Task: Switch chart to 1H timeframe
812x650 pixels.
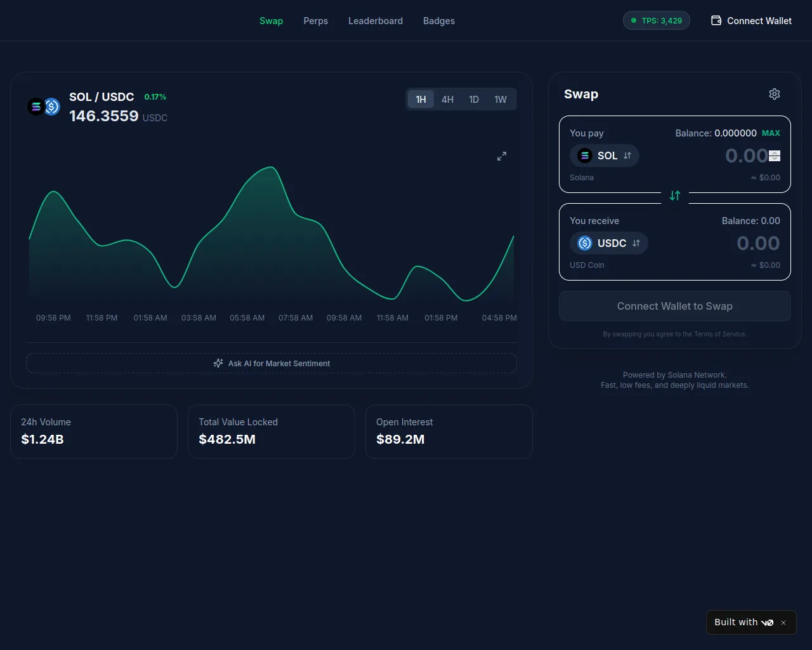Action: pyautogui.click(x=421, y=100)
